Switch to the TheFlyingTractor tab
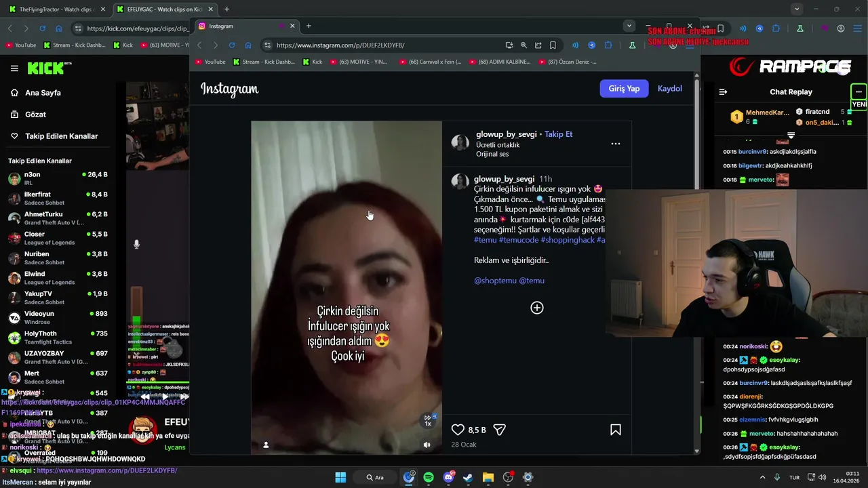 tap(56, 9)
